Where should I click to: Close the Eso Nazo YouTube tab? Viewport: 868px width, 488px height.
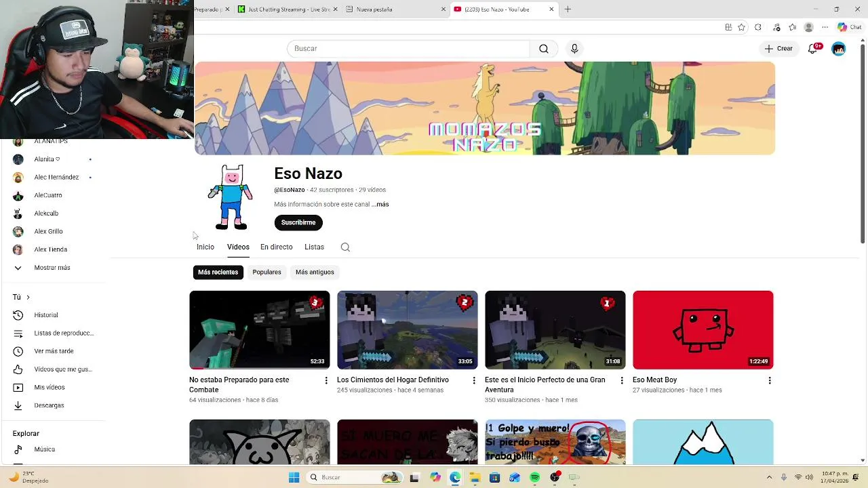551,9
